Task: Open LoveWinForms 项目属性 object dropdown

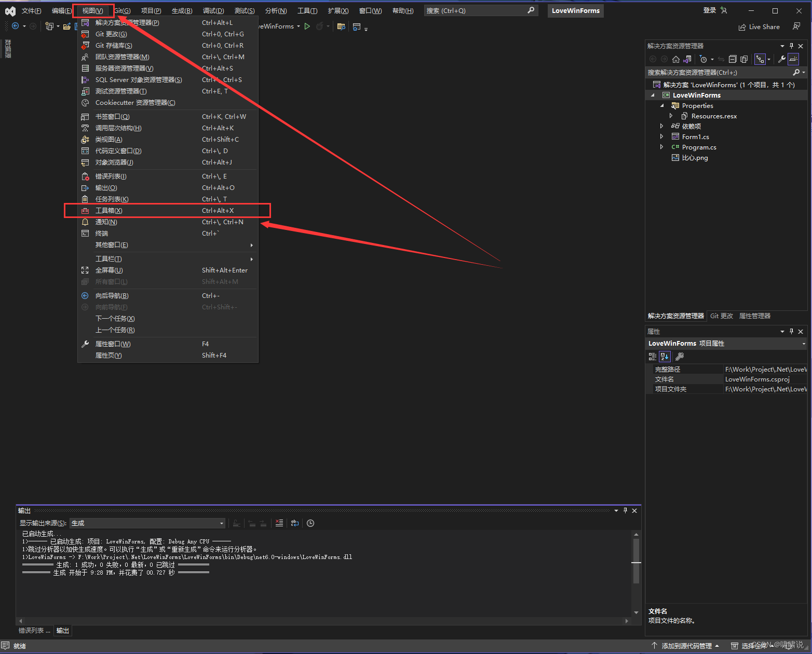Action: 726,344
